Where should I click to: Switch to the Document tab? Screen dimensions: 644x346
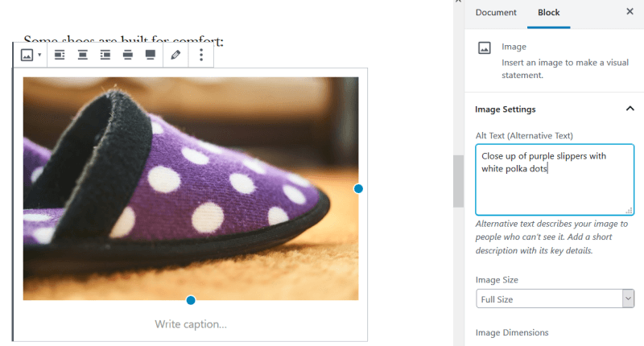(496, 12)
